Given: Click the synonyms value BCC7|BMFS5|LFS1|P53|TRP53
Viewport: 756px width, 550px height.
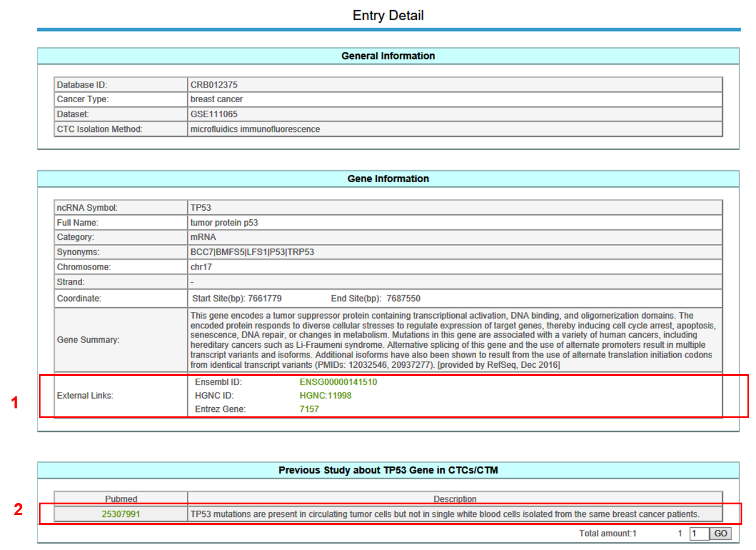Looking at the screenshot, I should click(252, 252).
